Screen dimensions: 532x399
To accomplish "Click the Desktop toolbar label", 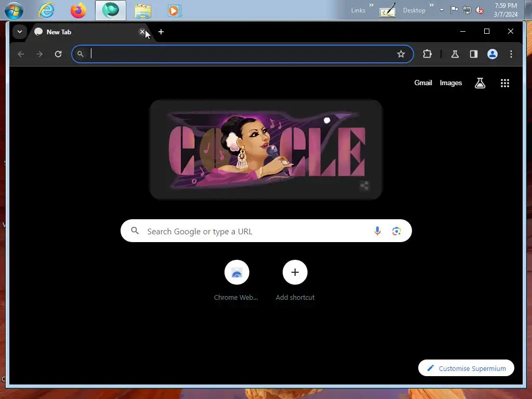I will pos(414,10).
